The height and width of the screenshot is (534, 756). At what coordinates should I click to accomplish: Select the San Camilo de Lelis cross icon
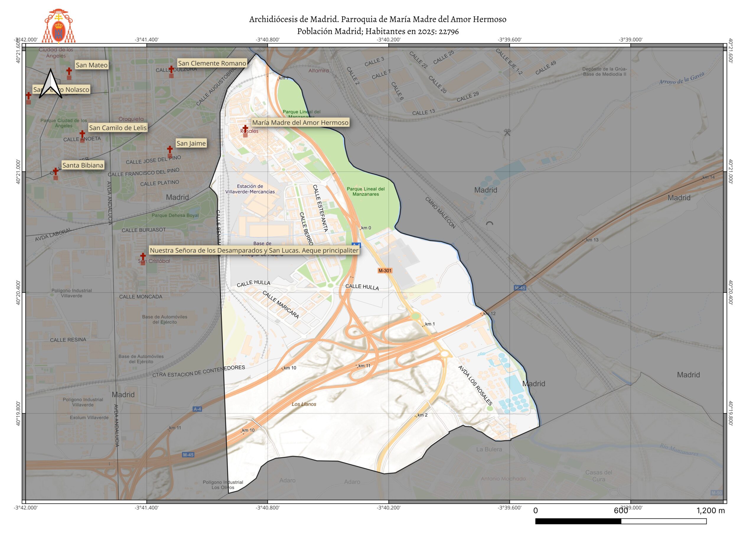pyautogui.click(x=82, y=134)
